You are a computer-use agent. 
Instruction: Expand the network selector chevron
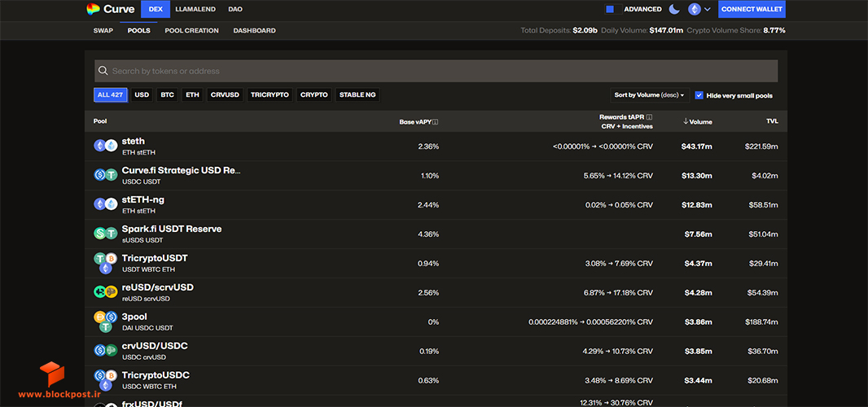coord(707,10)
